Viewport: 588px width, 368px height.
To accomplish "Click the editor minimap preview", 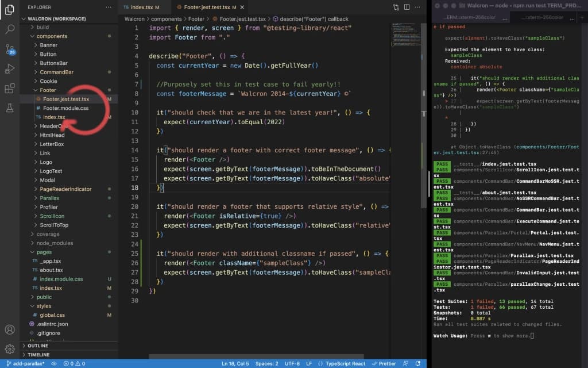I will pos(406,34).
